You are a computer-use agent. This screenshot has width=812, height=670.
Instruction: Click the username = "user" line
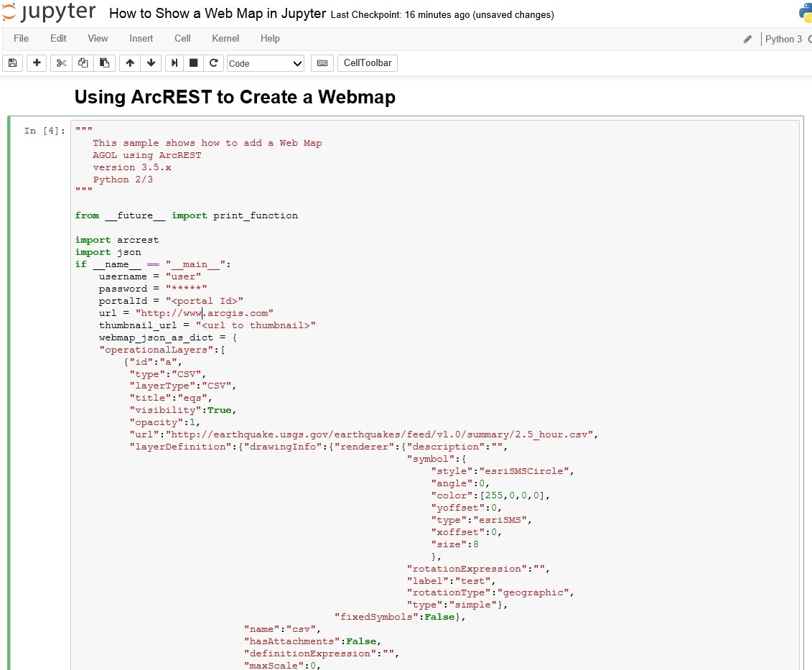149,276
